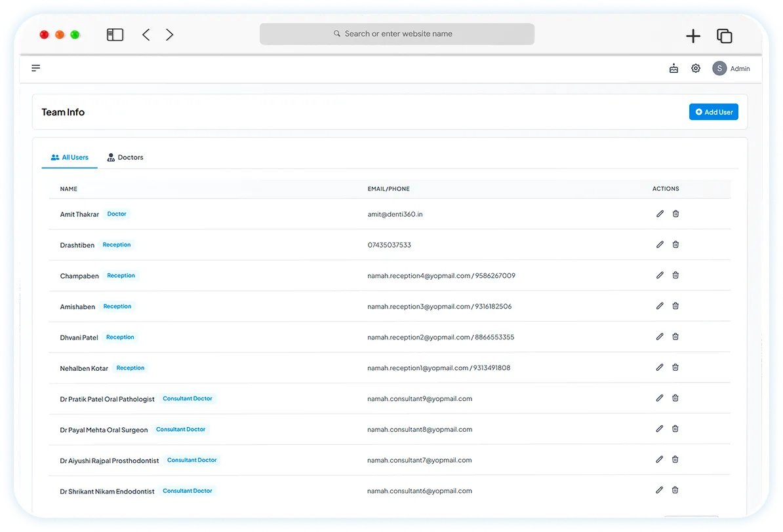Edit Dr Pratik Patel Oral Pathologist

[660, 398]
